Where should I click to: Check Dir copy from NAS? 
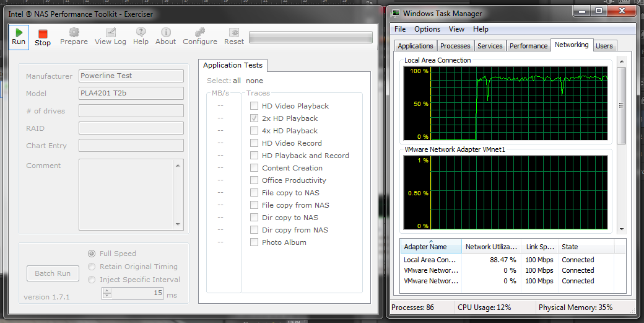(x=255, y=230)
